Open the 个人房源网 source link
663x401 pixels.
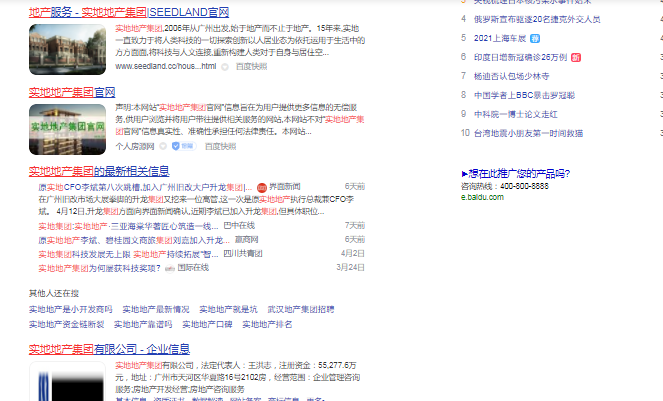coord(134,146)
